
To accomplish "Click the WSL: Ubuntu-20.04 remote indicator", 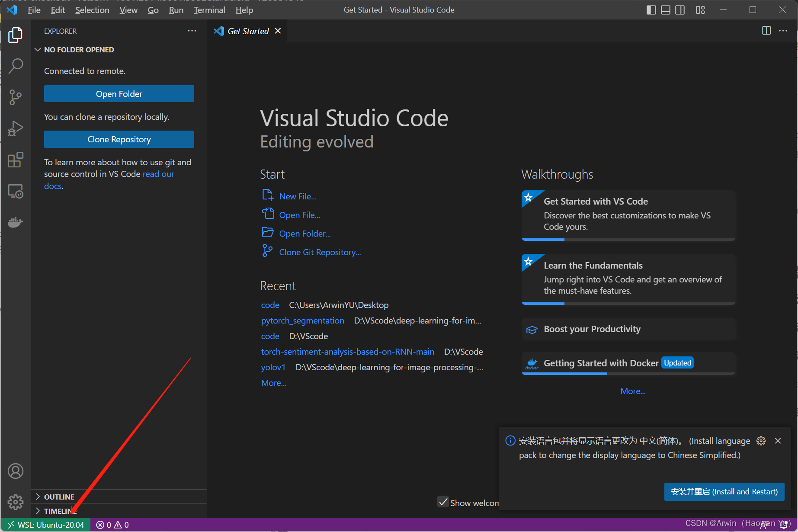I will pyautogui.click(x=46, y=525).
